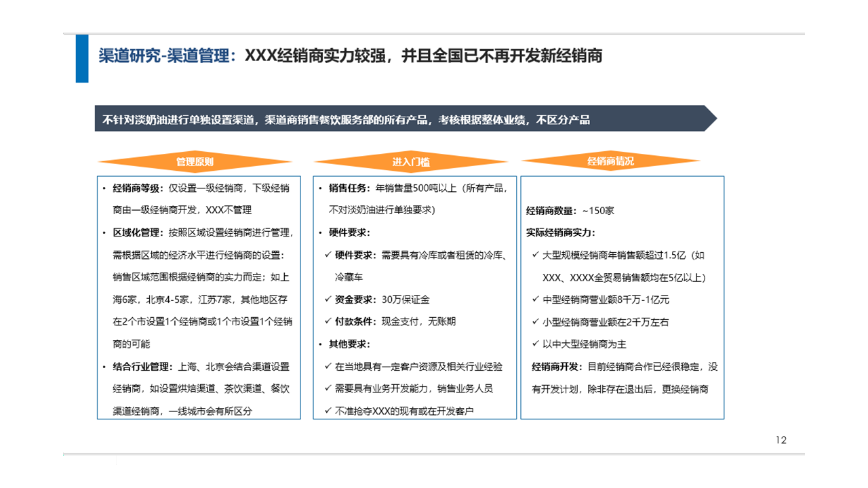Click the 经销商数量 ~150家 line
Viewport: 868px width, 488px height.
(x=570, y=211)
